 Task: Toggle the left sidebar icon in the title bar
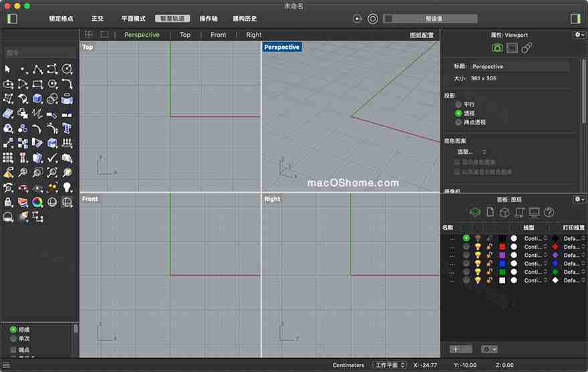pyautogui.click(x=13, y=19)
